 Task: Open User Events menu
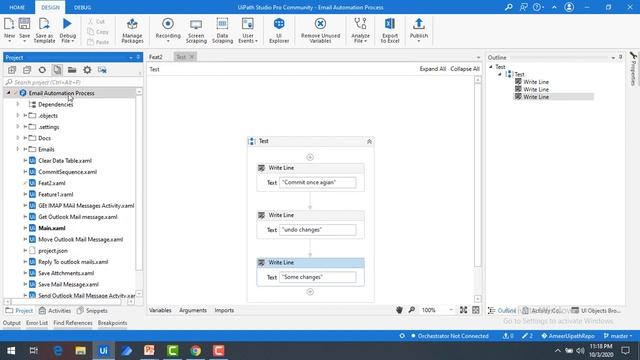click(248, 30)
